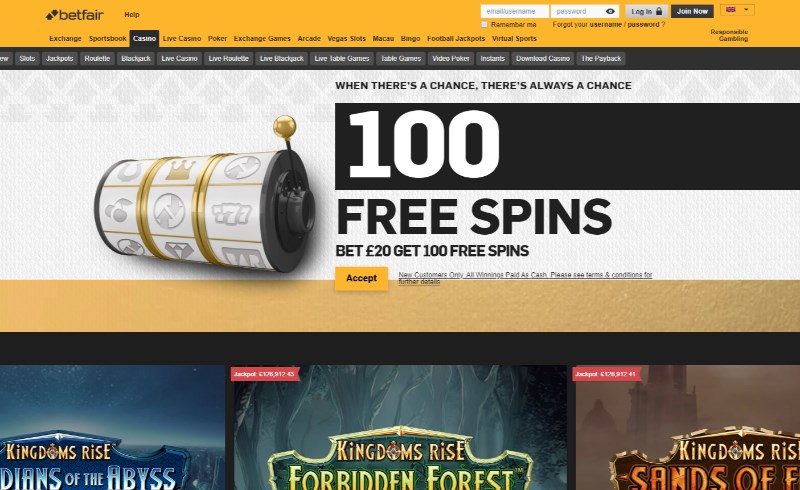Screen dimensions: 800x490
Task: Click the Betfair logo
Action: pos(74,15)
